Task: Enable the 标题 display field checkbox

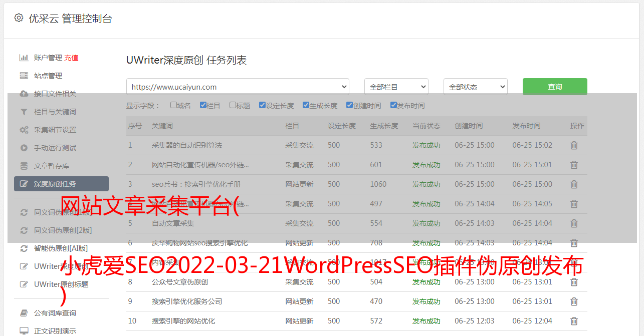Action: (233, 105)
